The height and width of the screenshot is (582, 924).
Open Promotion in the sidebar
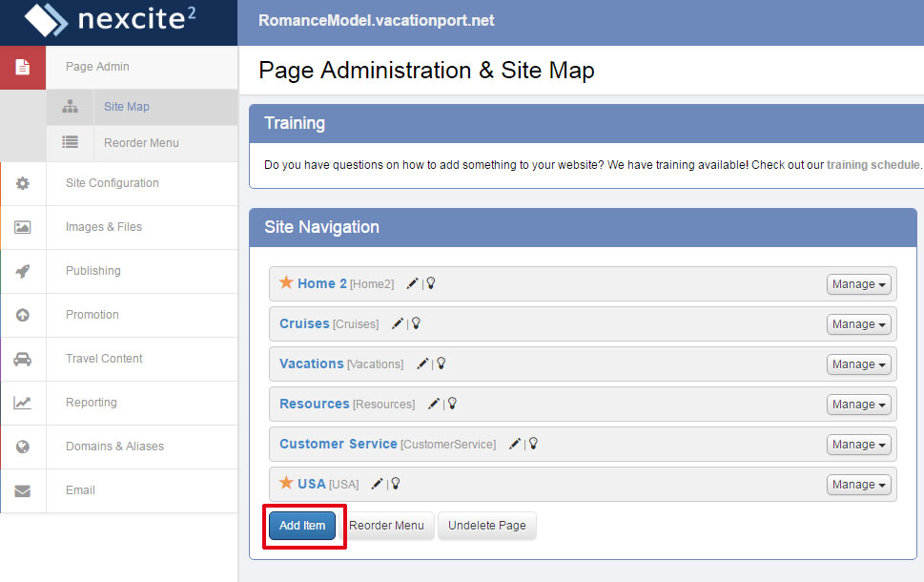(119, 315)
